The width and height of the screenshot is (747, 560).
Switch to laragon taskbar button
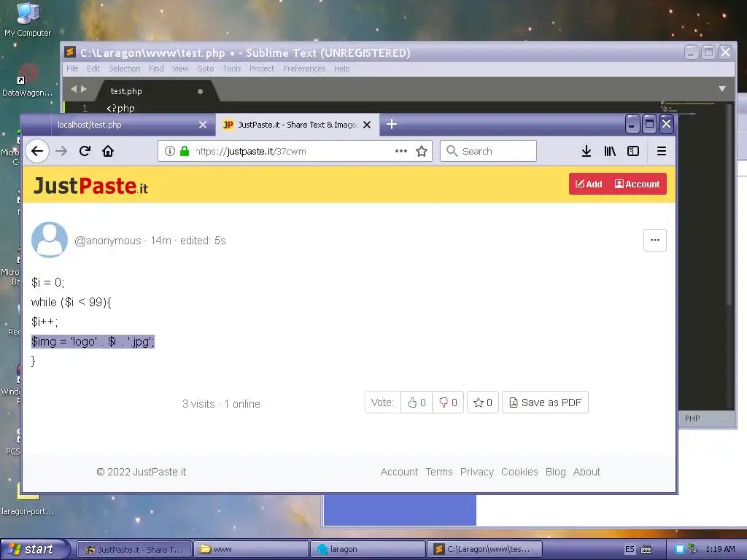[368, 549]
